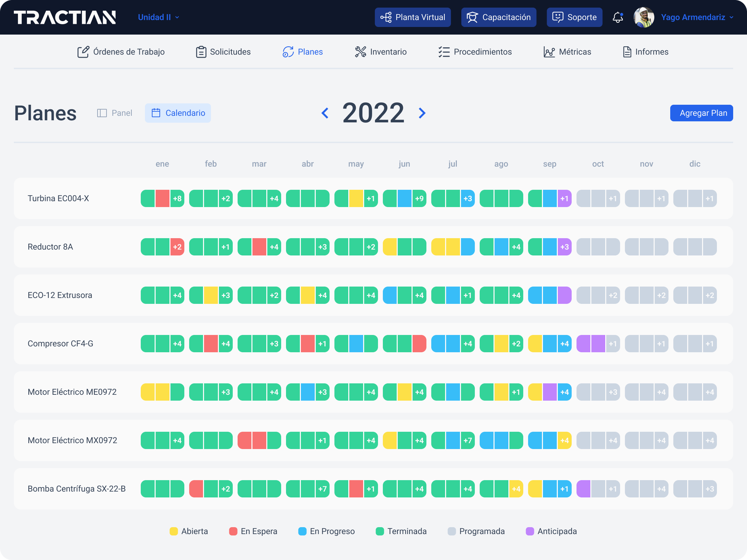Open Métricas chart icon
Screen dimensions: 747x560
[x=549, y=52]
